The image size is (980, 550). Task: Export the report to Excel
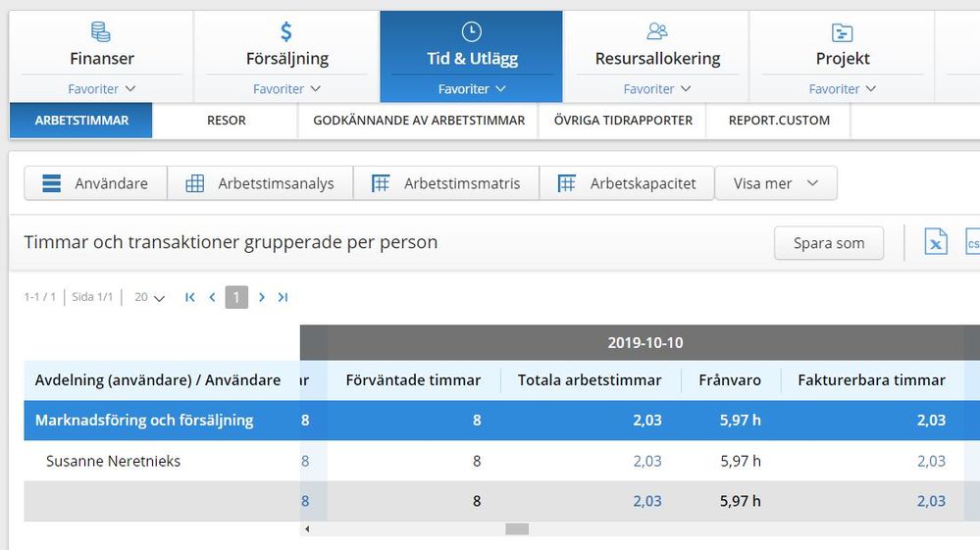pos(936,243)
